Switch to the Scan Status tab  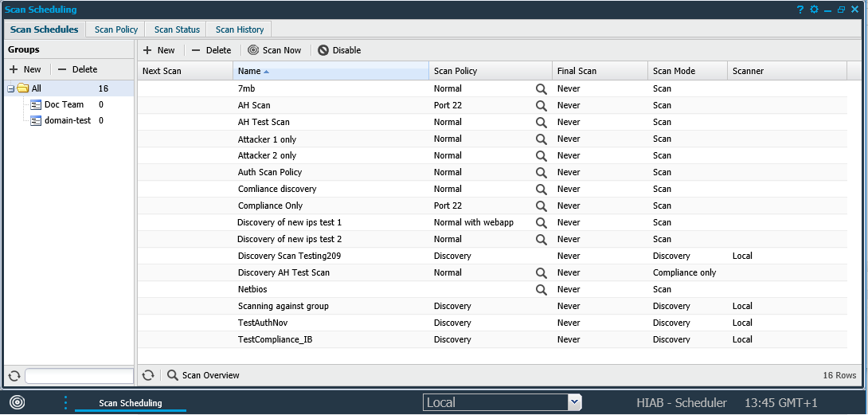coord(175,29)
